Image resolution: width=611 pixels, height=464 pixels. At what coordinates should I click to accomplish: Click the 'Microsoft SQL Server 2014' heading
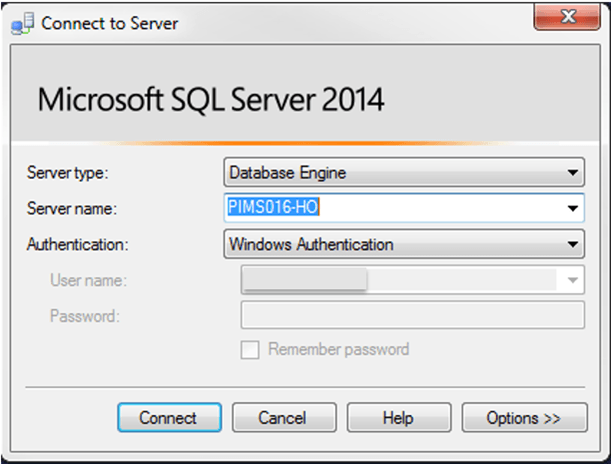click(x=211, y=100)
